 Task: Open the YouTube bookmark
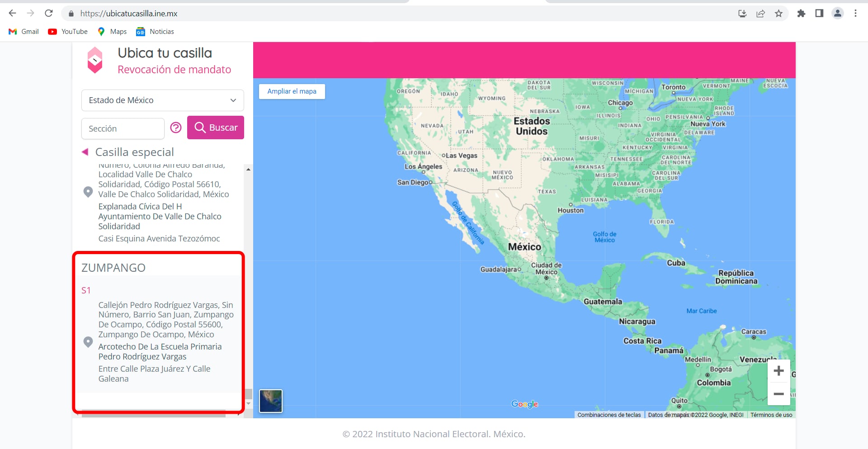(x=68, y=32)
